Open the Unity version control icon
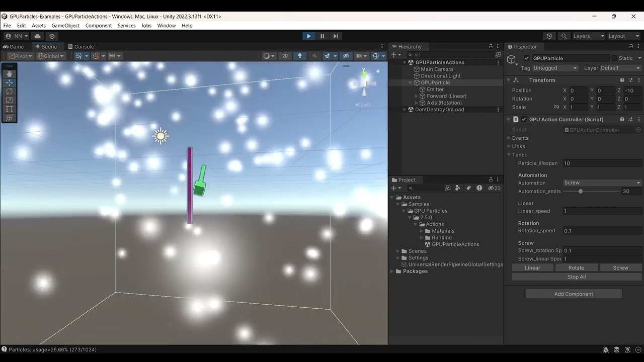The width and height of the screenshot is (644, 362). coord(52,36)
